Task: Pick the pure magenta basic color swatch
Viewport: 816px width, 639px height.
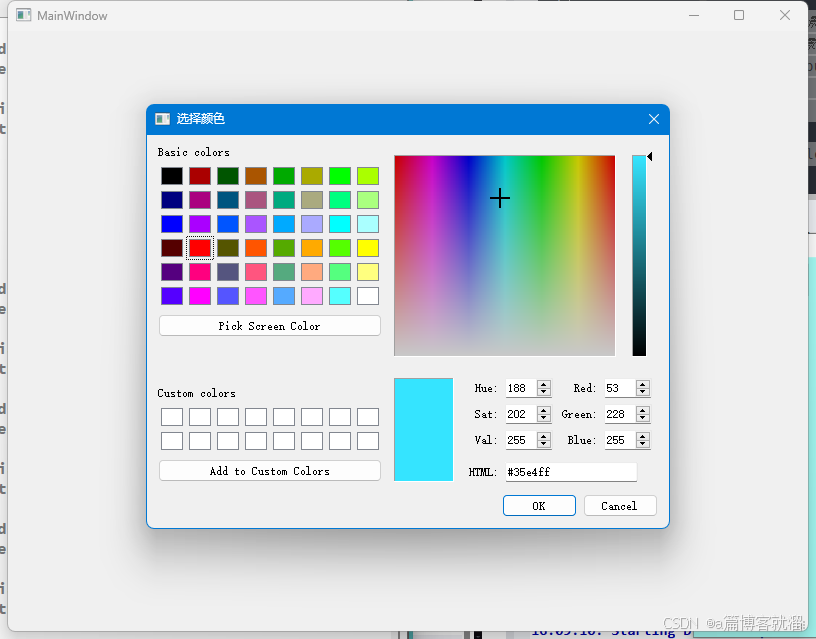Action: pyautogui.click(x=200, y=296)
